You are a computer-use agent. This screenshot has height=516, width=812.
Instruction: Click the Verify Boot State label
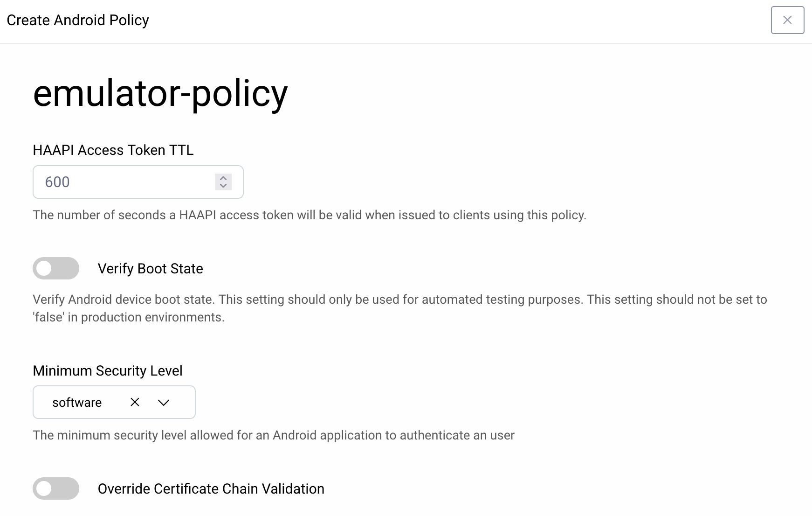tap(150, 268)
